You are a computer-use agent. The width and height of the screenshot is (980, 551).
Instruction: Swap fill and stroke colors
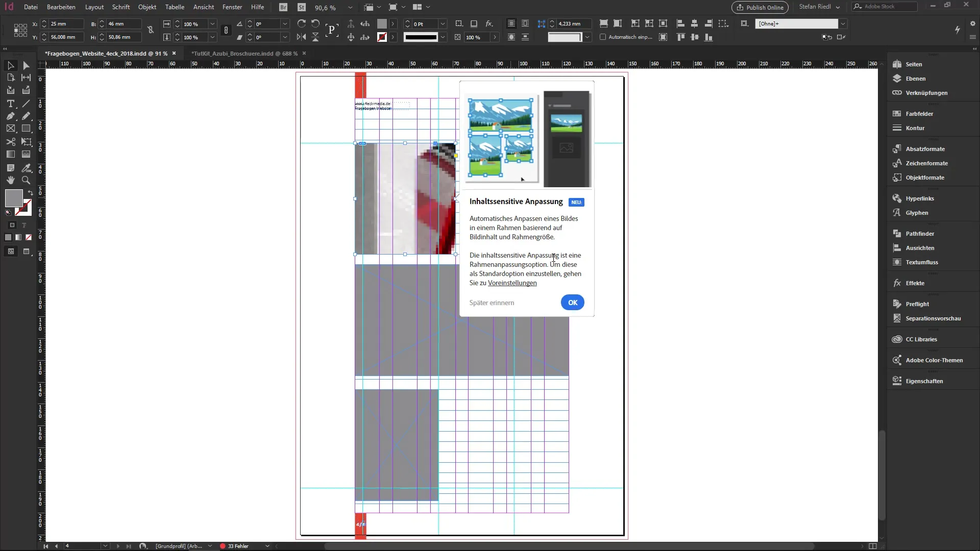click(30, 193)
